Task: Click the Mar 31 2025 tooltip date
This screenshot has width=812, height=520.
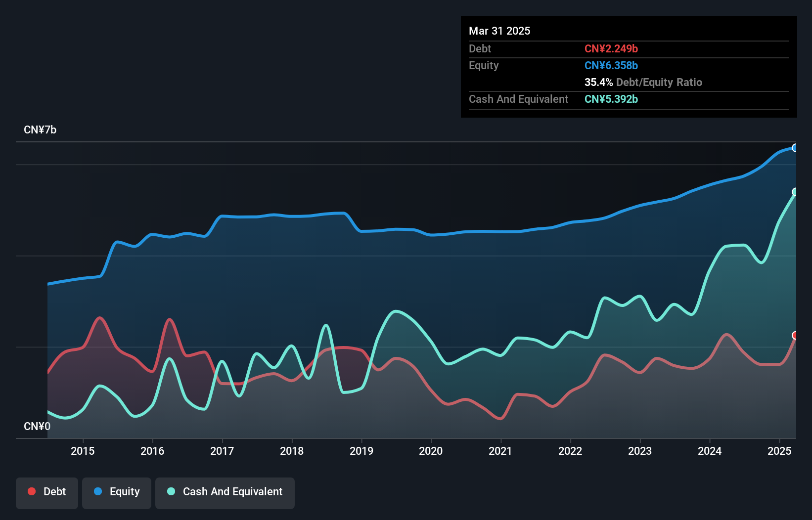Action: tap(499, 31)
